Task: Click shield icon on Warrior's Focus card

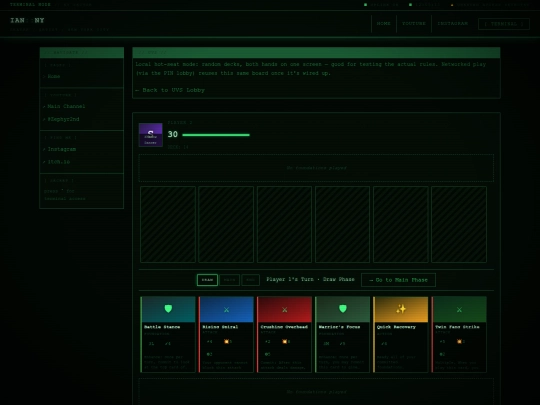Action: point(343,309)
